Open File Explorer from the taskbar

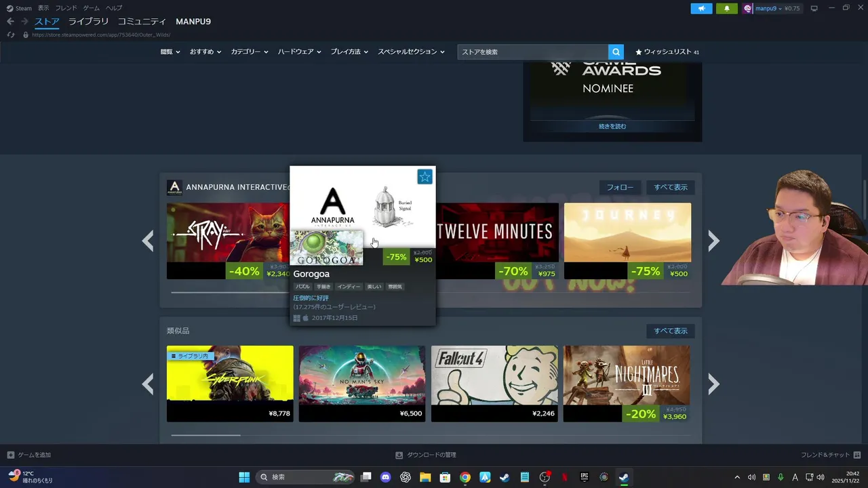[x=425, y=477]
